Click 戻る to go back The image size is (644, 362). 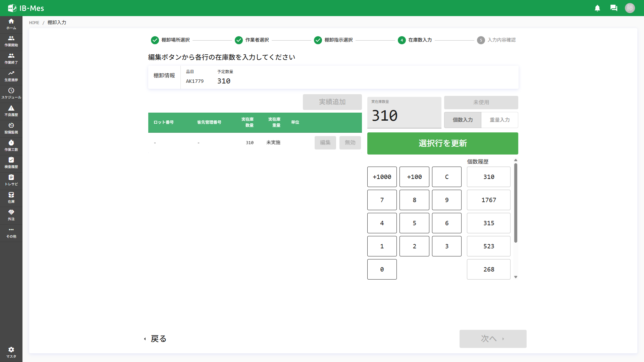click(158, 339)
